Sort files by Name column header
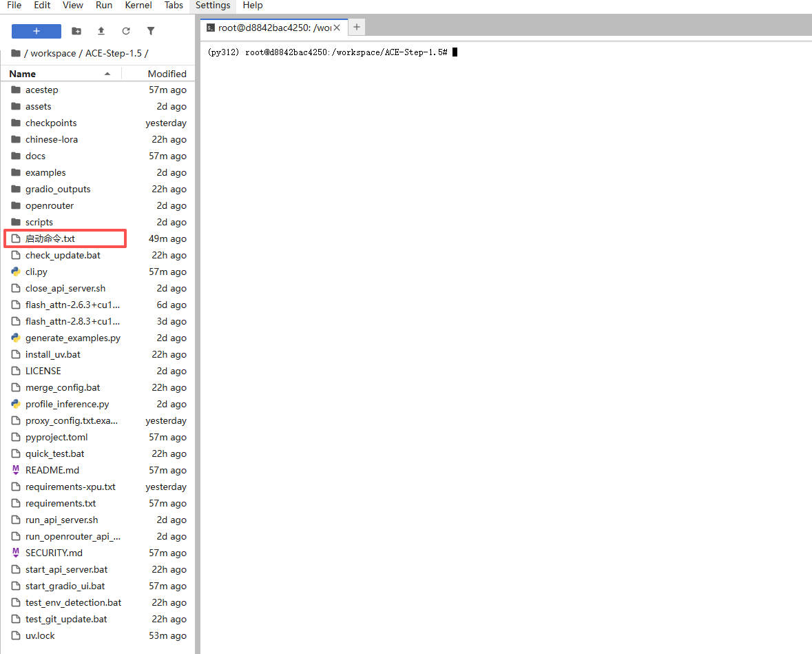The height and width of the screenshot is (654, 812). (x=23, y=74)
